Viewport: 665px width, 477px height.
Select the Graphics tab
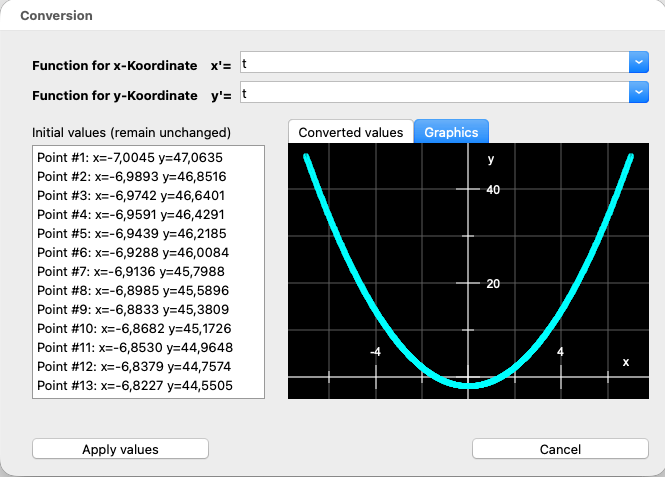[451, 132]
